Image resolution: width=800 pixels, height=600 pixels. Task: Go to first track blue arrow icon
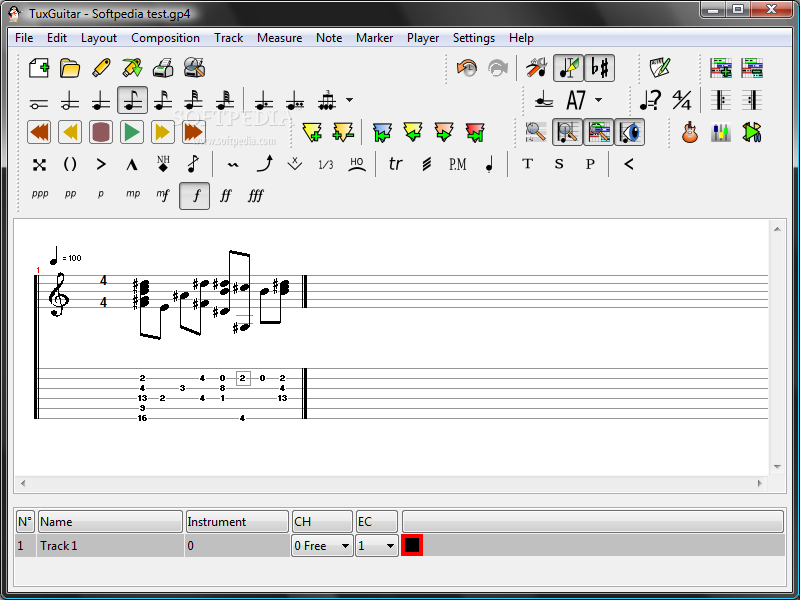click(382, 133)
